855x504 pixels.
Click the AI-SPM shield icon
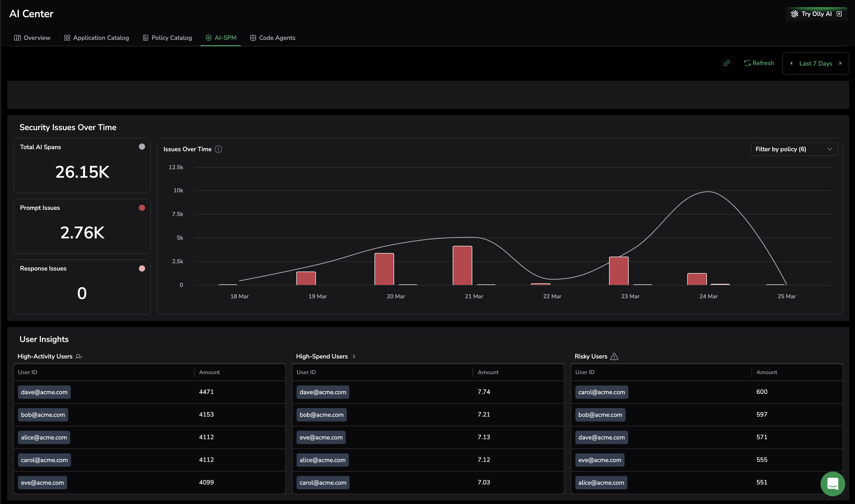click(209, 38)
